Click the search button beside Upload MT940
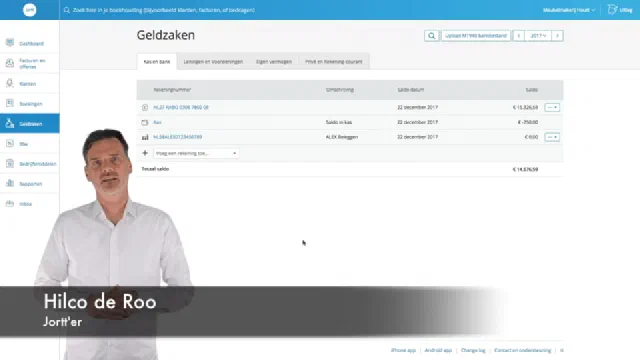The width and height of the screenshot is (640, 360). point(431,36)
